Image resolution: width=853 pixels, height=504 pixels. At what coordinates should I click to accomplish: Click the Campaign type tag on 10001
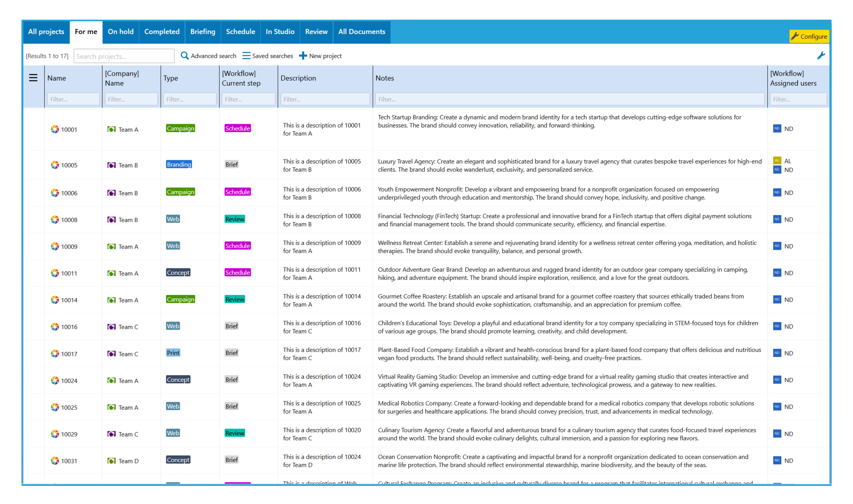(180, 128)
